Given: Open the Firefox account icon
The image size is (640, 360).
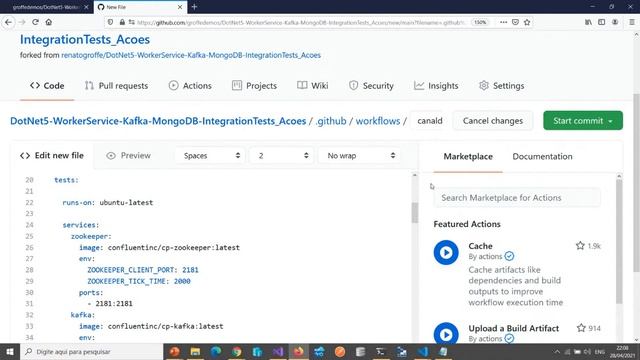Looking at the screenshot, I should click(x=615, y=22).
